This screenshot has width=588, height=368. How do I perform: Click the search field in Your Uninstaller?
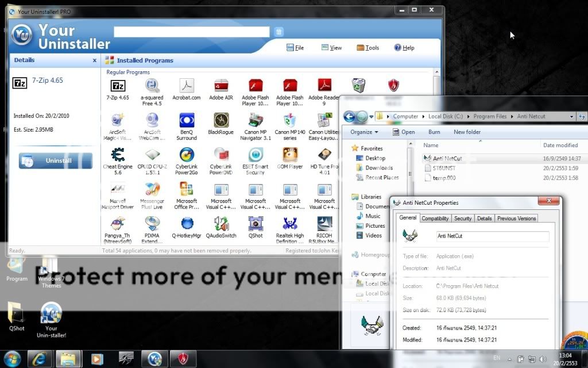point(192,32)
